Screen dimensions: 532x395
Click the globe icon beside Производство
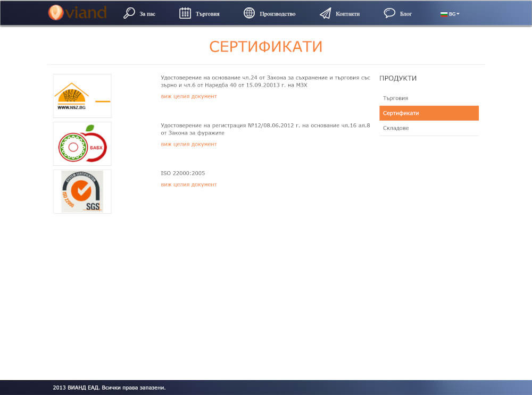(x=249, y=13)
